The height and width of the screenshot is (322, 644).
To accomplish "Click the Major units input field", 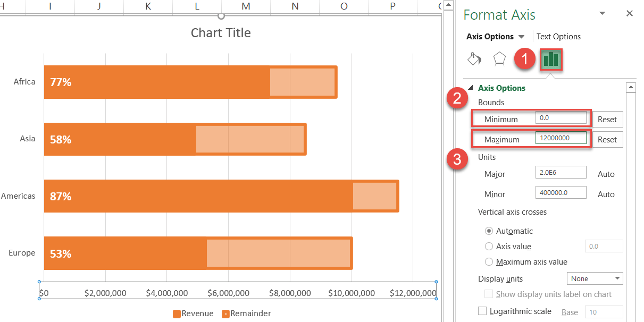I will tap(561, 173).
